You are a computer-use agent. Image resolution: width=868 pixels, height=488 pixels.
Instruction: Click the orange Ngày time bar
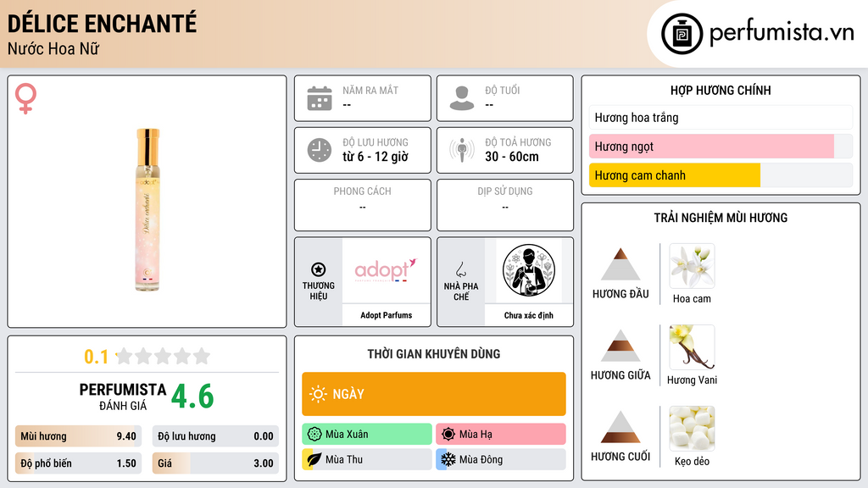click(x=434, y=394)
